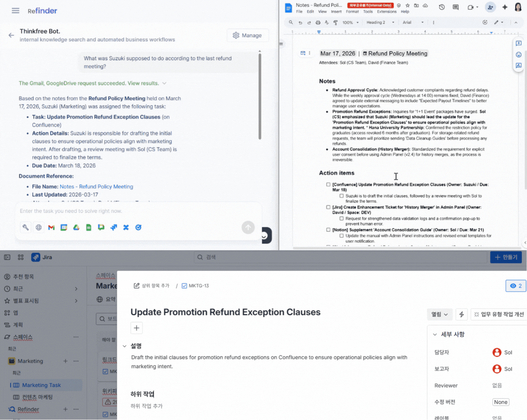This screenshot has height=420, width=527.
Task: Click the Manage button in Thinkfree Bot
Action: tap(248, 35)
